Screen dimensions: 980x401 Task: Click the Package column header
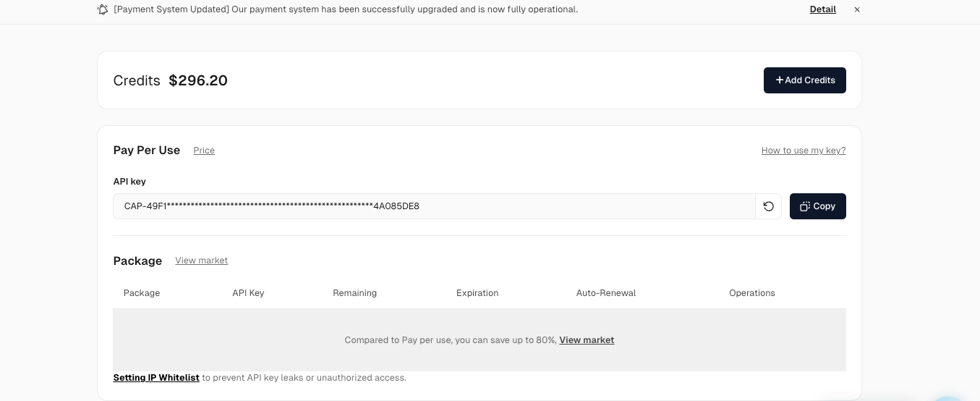(x=142, y=293)
